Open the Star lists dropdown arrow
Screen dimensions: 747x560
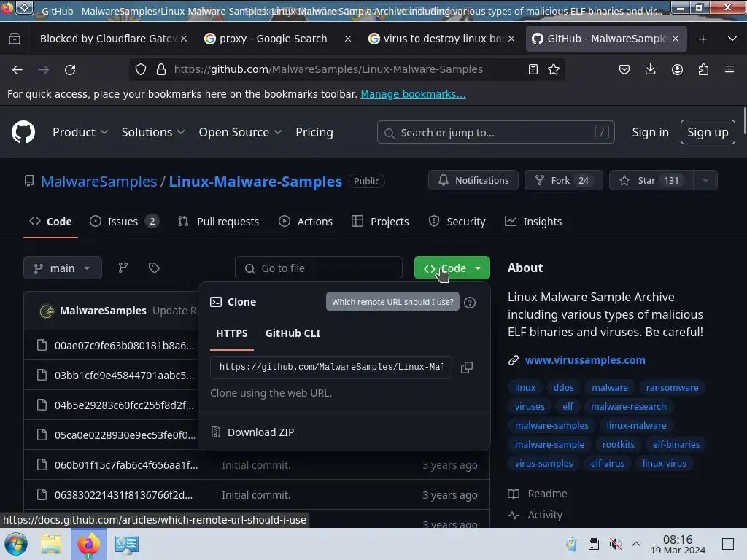[x=705, y=181]
